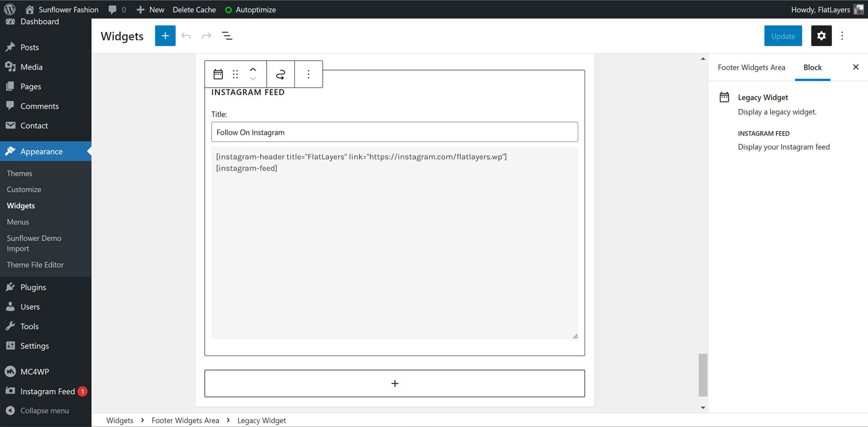The height and width of the screenshot is (427, 868).
Task: Switch to the Footer Widgets Area tab
Action: coord(751,67)
